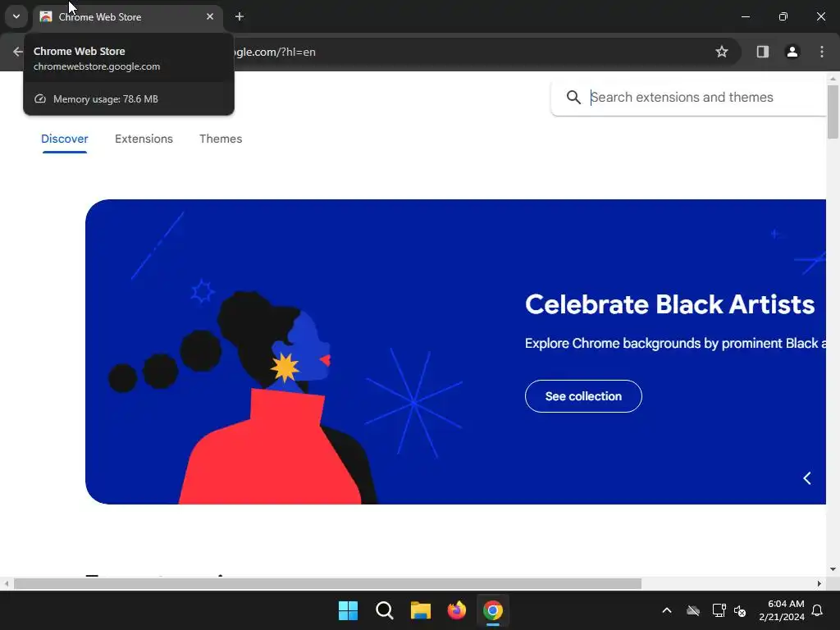
Task: Click the See collection button
Action: (x=583, y=396)
